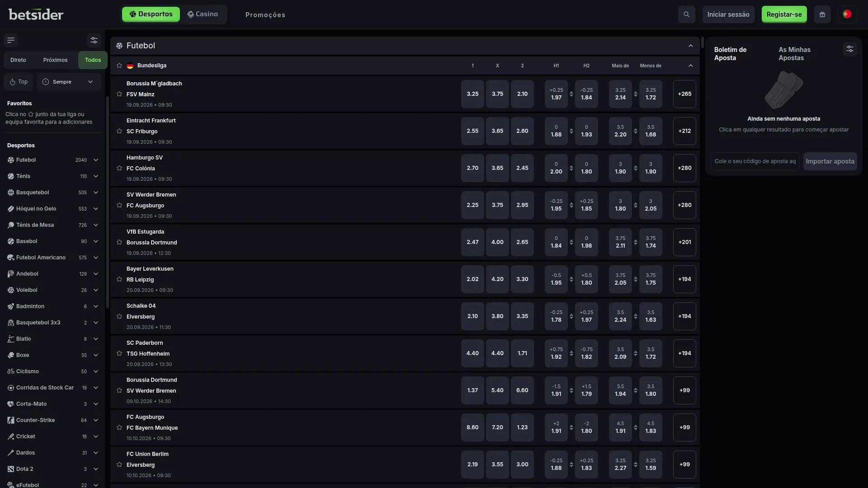The height and width of the screenshot is (488, 868).
Task: Select the Futebol Americano icon
Action: (x=11, y=258)
